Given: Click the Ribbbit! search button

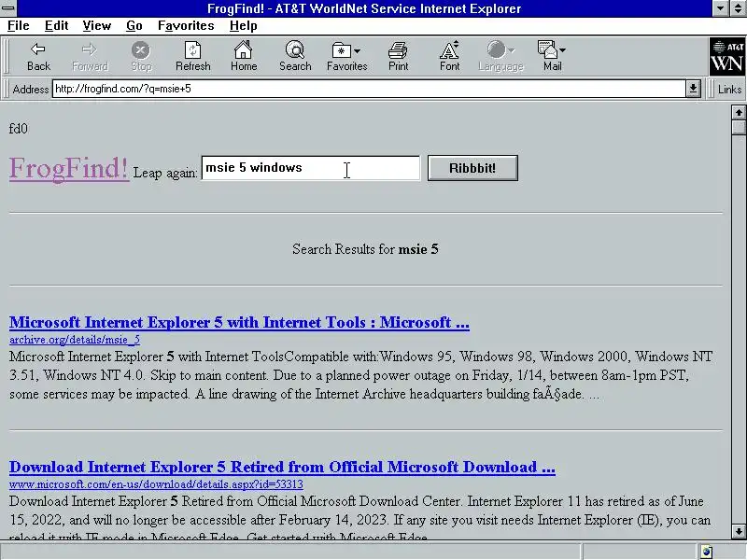Looking at the screenshot, I should pos(472,168).
